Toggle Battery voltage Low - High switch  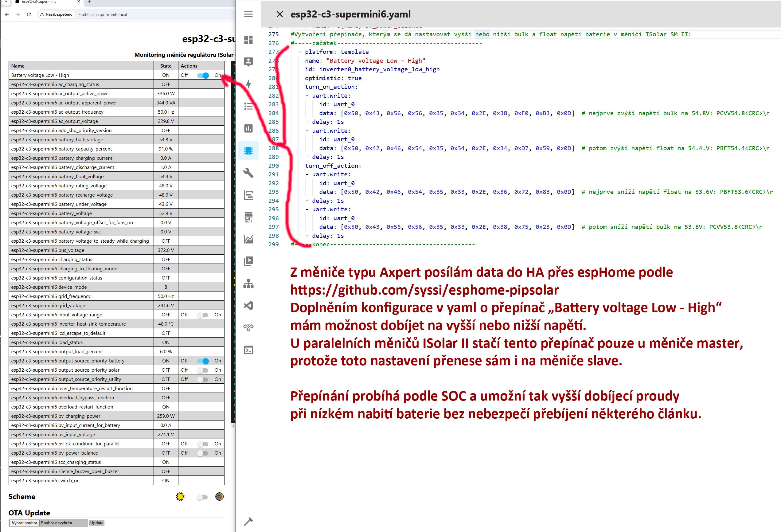[x=203, y=75]
